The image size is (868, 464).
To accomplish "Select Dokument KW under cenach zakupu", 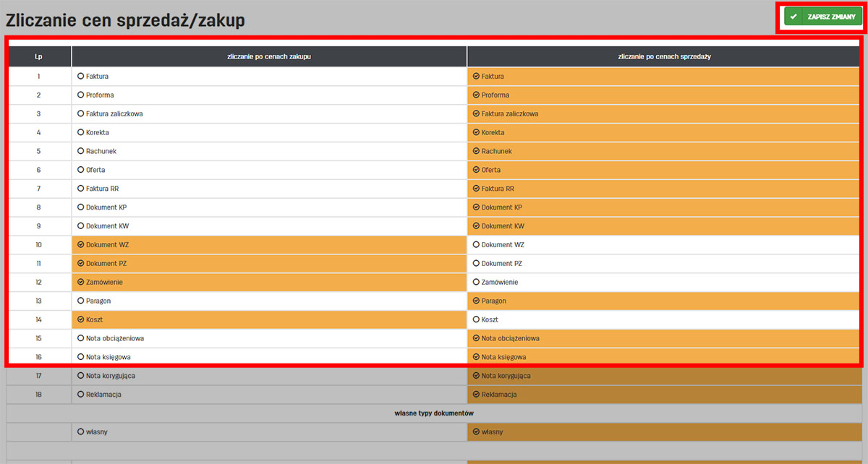I will pos(81,226).
